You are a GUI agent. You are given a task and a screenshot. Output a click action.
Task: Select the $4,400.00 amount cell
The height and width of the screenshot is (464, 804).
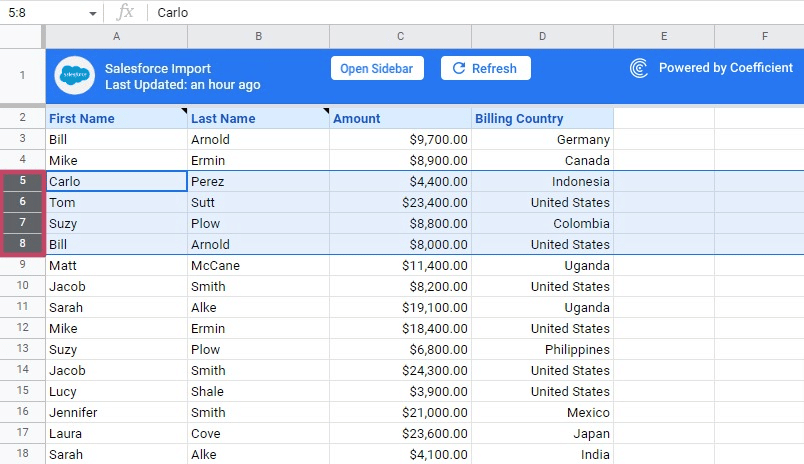[x=400, y=181]
